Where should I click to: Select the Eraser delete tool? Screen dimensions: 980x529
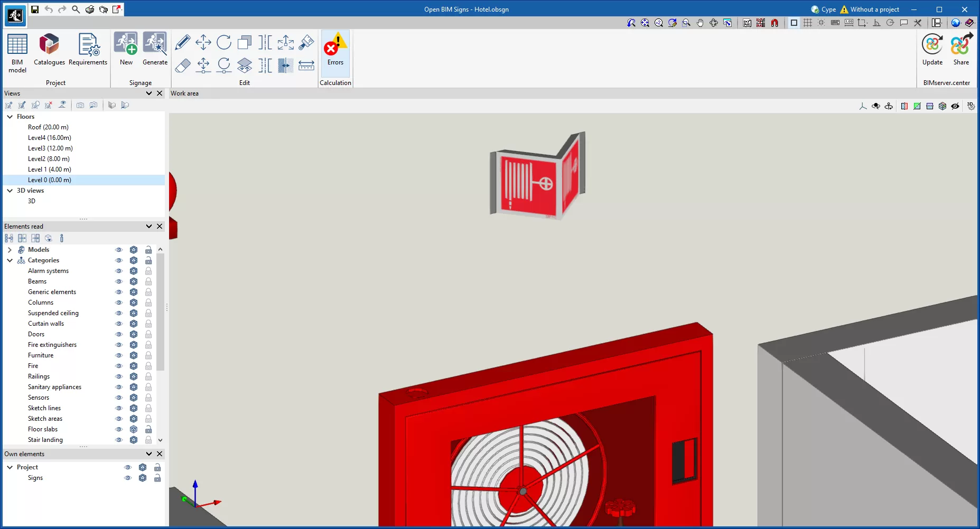pos(183,65)
